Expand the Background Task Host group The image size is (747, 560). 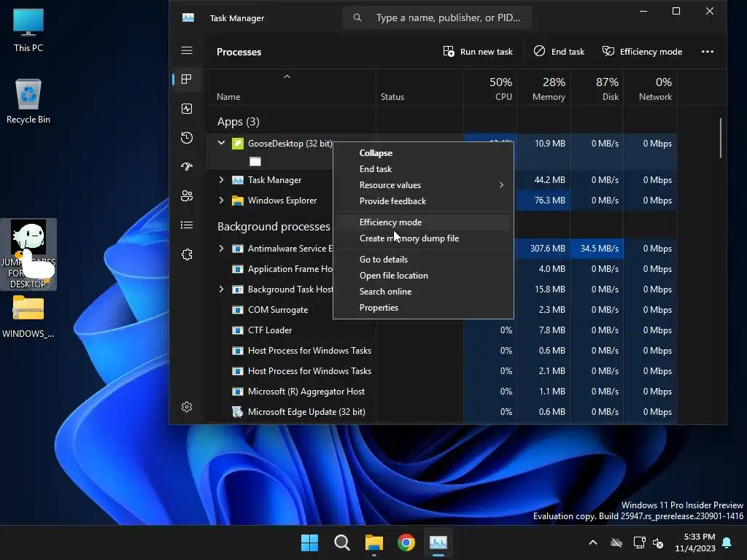pos(221,289)
